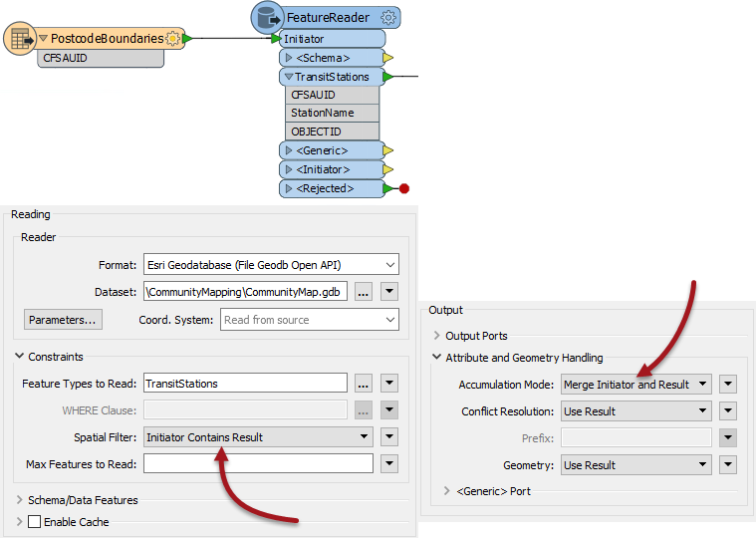Open the Dataset parameter options arrow menu

(x=389, y=292)
